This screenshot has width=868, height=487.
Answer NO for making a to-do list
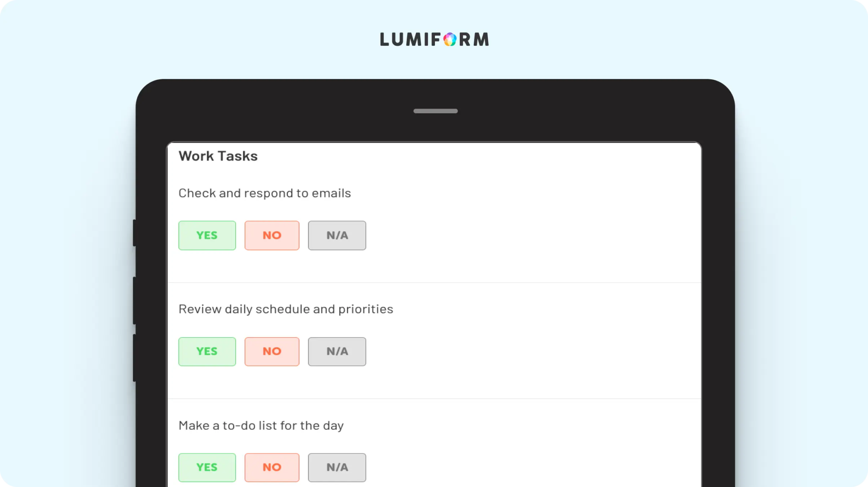(x=272, y=467)
